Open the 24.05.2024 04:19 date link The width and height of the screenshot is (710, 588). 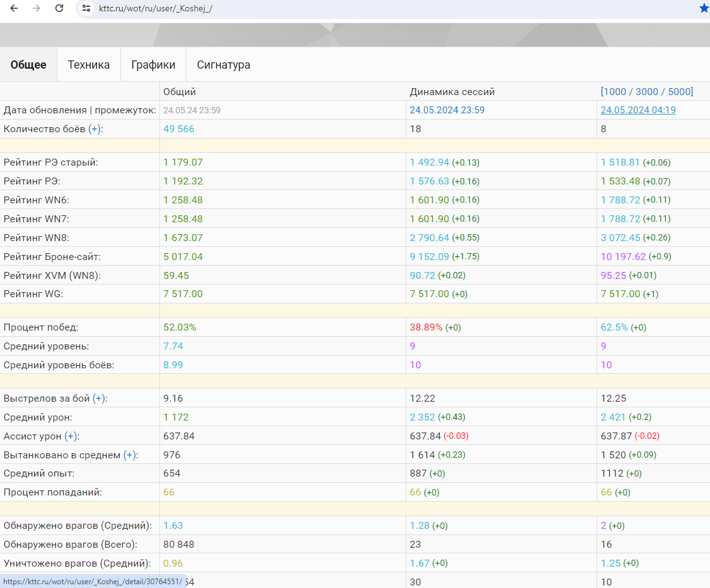[x=638, y=110]
